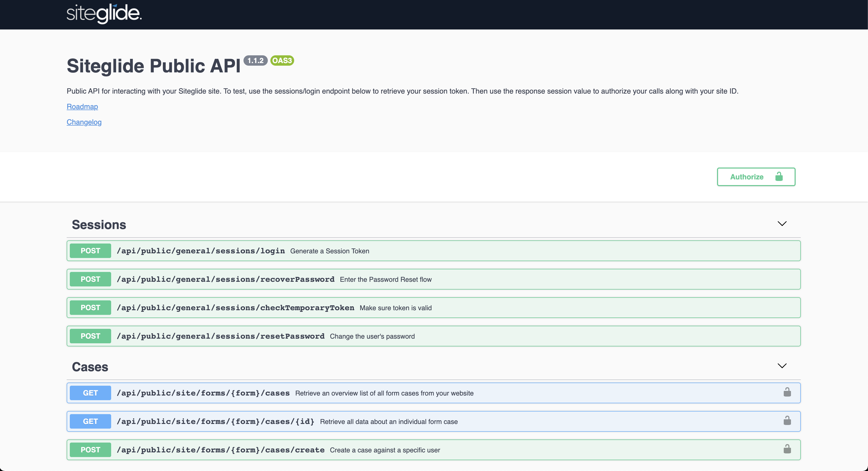Click 'Retrieve all data about an individual form case'
868x471 pixels.
pyautogui.click(x=389, y=421)
